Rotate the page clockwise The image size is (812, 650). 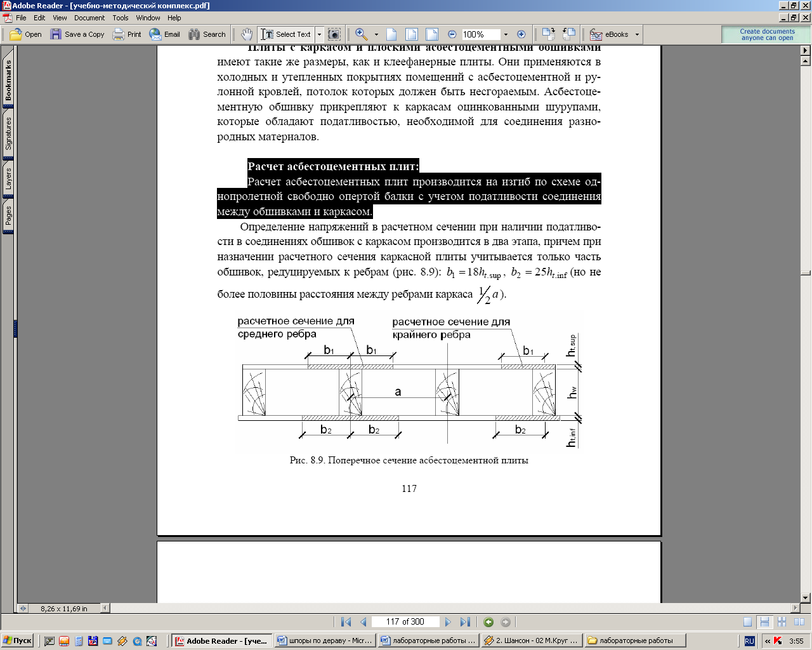(x=549, y=34)
